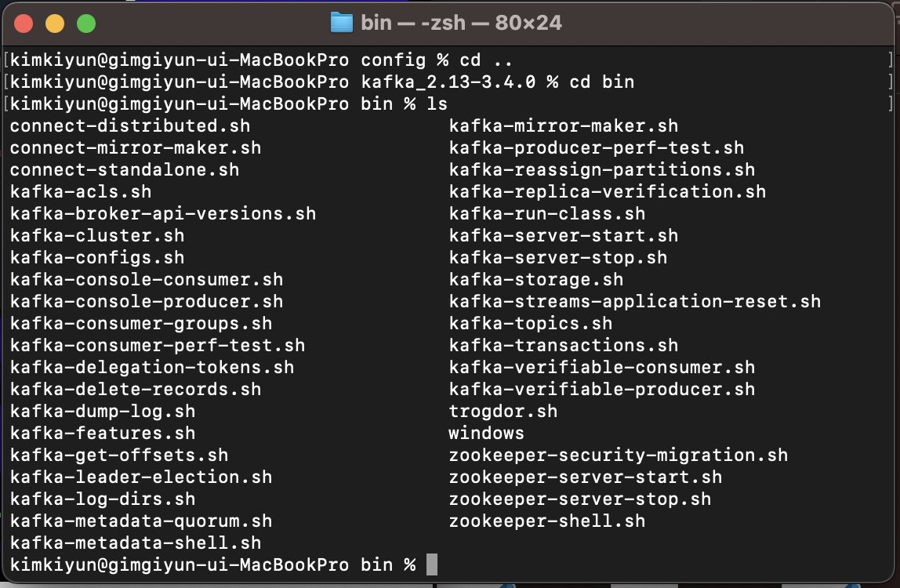900x588 pixels.
Task: Select zookeeper-server-start.sh file name
Action: (x=586, y=477)
